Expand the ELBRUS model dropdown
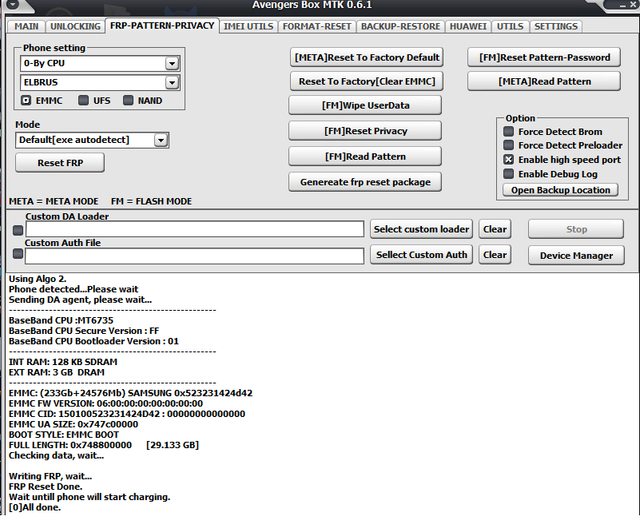Screen dimensions: 640x520 click(x=172, y=82)
